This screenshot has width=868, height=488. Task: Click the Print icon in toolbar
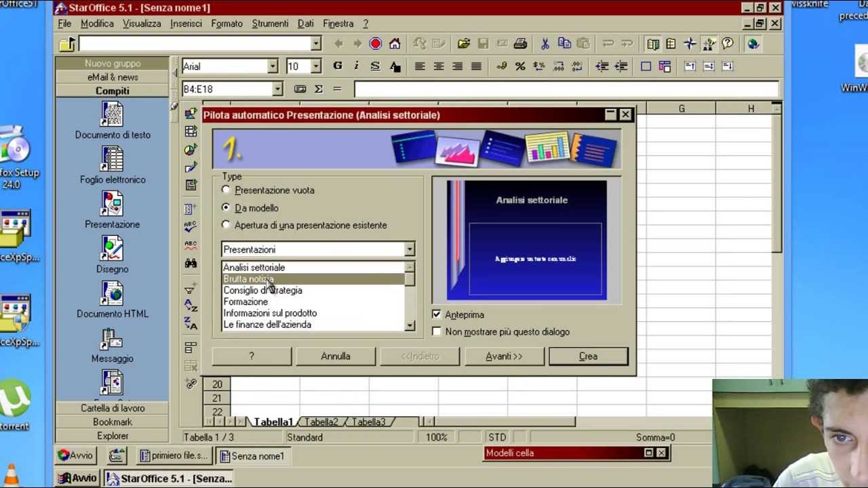pyautogui.click(x=520, y=44)
